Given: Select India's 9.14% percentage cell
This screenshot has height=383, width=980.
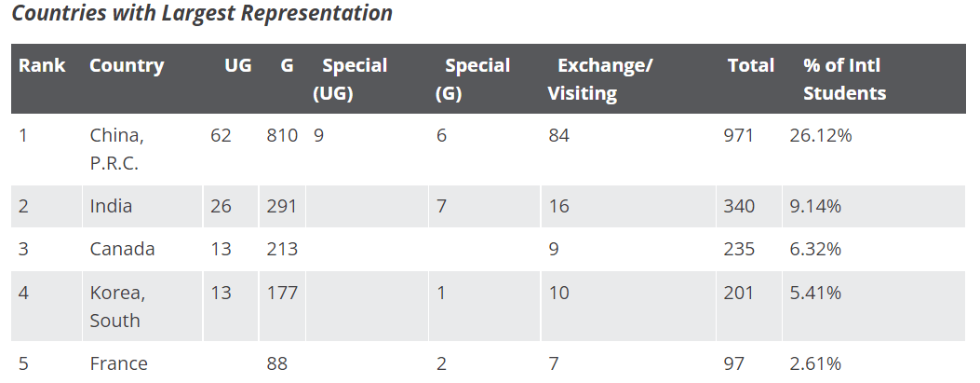Looking at the screenshot, I should (815, 206).
